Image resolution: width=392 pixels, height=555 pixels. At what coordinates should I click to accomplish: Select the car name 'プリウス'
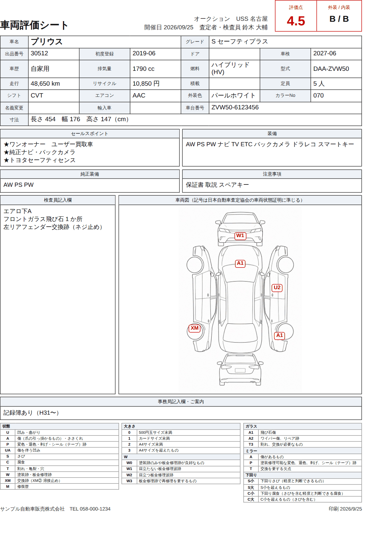point(46,42)
